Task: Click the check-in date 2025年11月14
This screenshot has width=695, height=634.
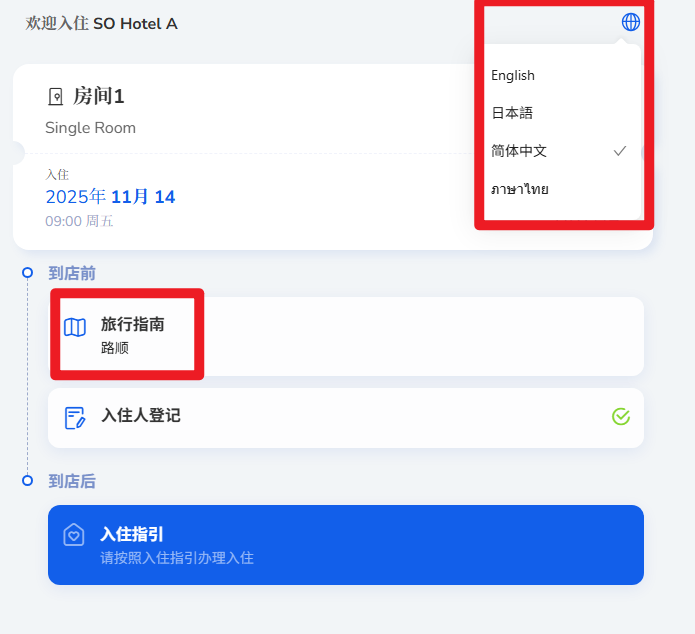Action: click(110, 197)
